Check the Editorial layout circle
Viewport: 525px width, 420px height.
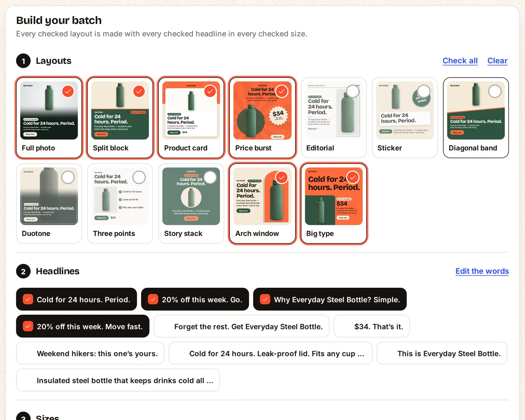(353, 91)
